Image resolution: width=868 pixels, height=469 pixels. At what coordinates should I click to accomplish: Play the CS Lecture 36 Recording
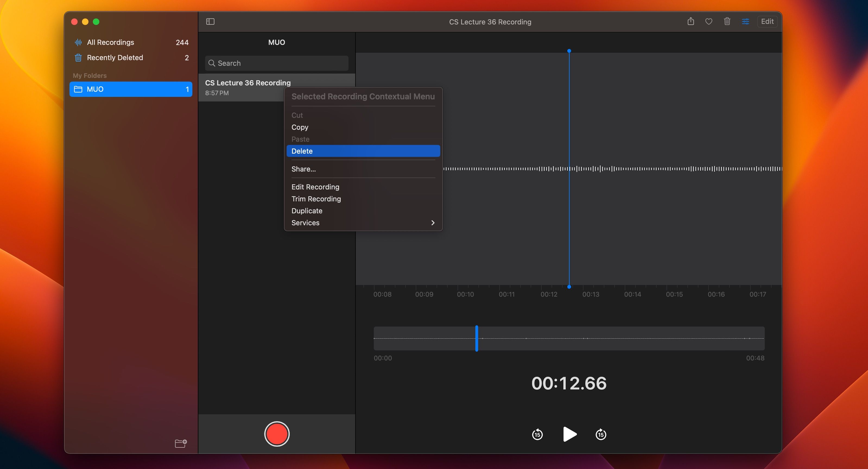pos(569,434)
